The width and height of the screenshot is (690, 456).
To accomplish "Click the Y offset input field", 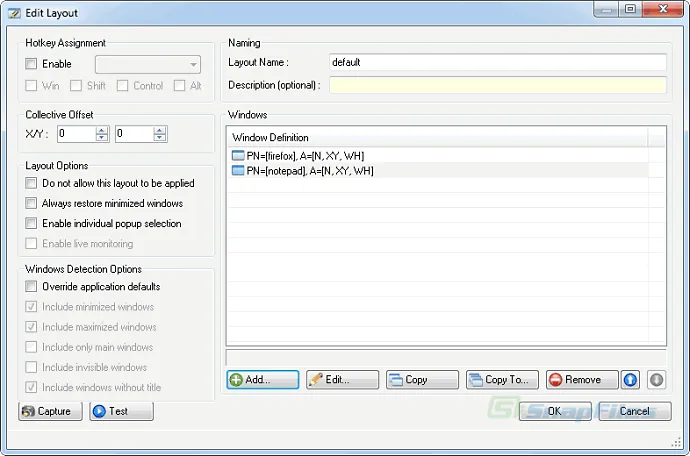I will 135,134.
